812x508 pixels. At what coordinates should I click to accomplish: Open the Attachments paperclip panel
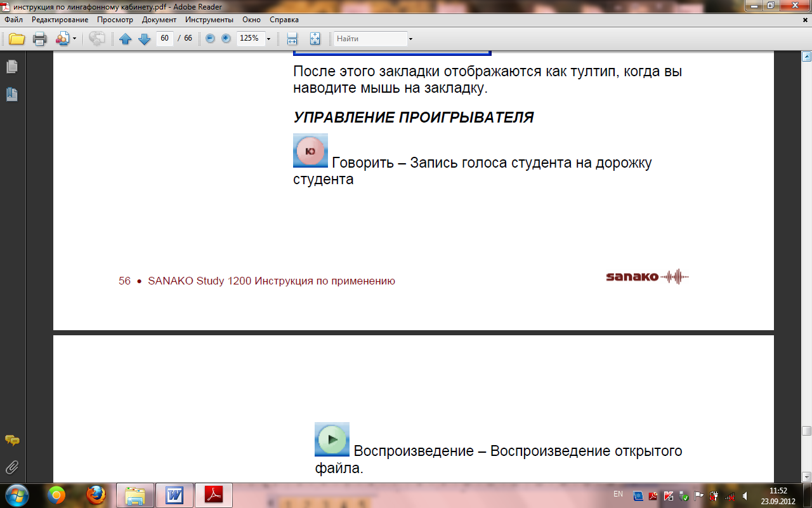tap(12, 467)
